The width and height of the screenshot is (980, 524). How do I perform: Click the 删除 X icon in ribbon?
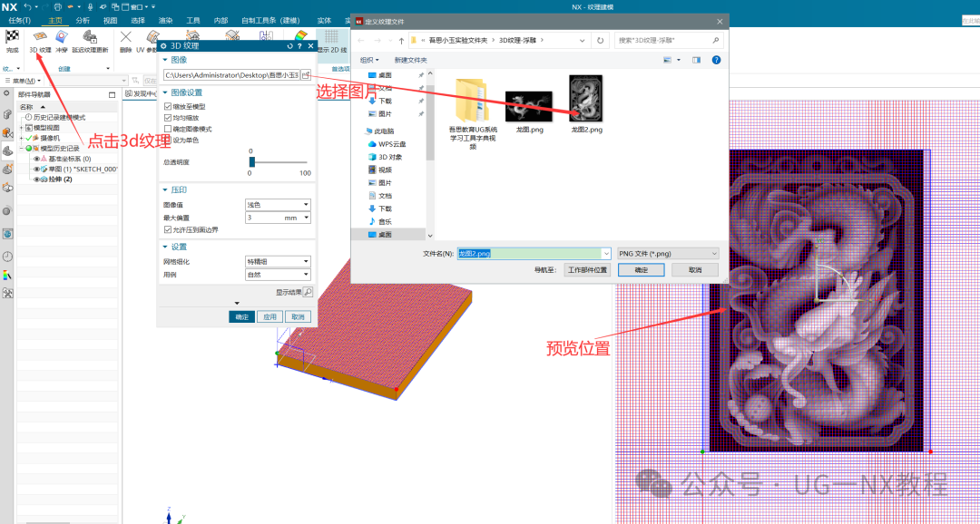point(126,36)
